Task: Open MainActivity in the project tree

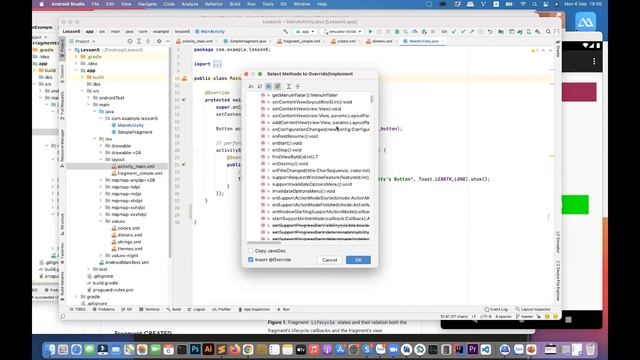Action: click(131, 125)
